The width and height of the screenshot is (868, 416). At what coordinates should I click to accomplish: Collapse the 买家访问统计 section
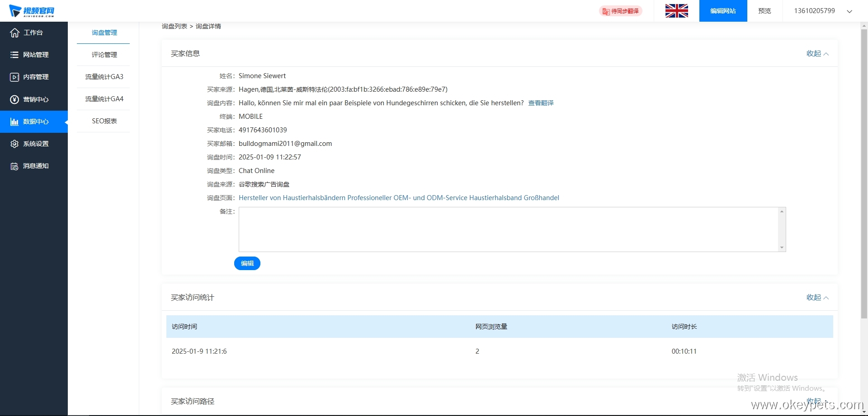817,297
